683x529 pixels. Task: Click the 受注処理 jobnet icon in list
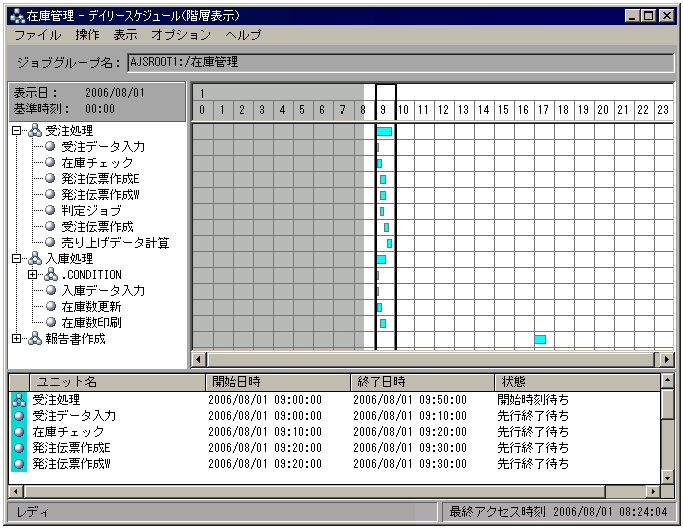click(x=19, y=400)
